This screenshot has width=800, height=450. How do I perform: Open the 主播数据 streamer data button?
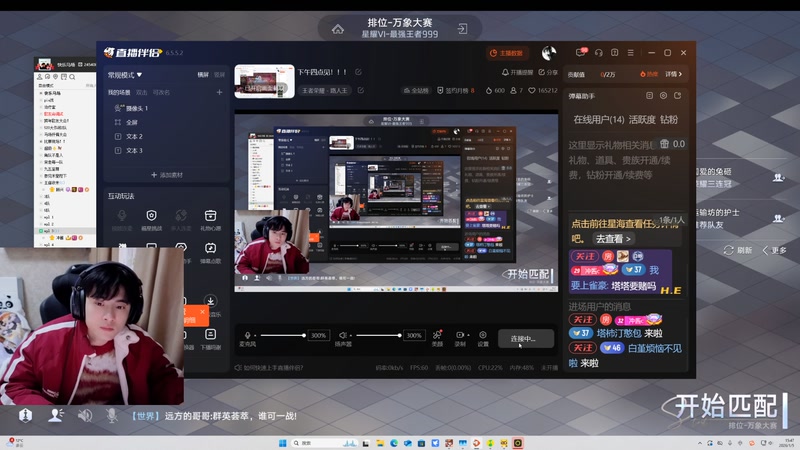click(x=507, y=53)
